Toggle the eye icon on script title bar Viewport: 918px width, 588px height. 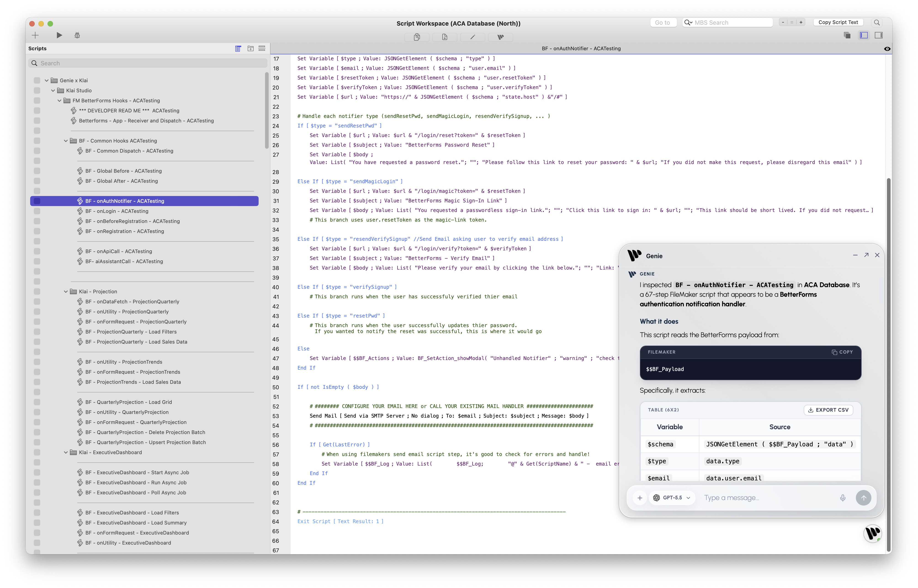(887, 49)
